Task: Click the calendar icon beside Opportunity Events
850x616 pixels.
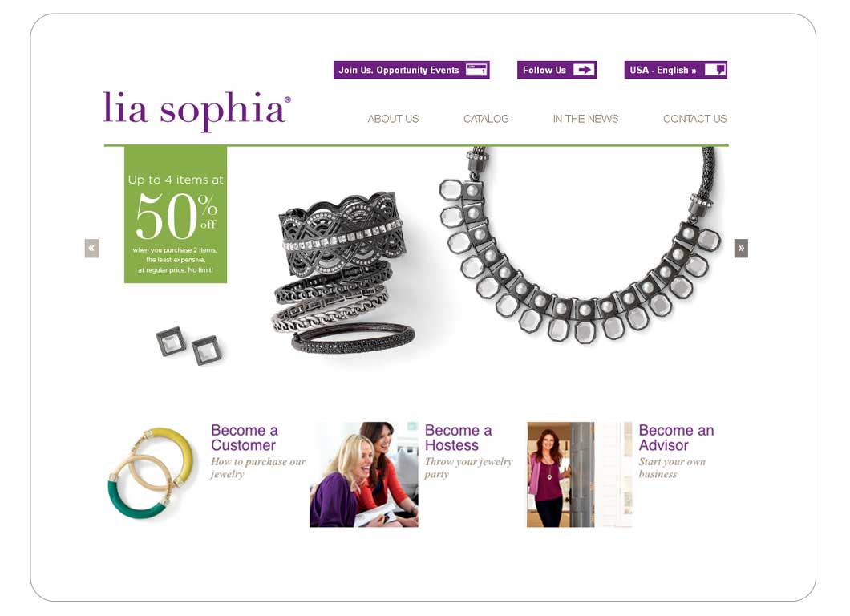Action: point(476,70)
